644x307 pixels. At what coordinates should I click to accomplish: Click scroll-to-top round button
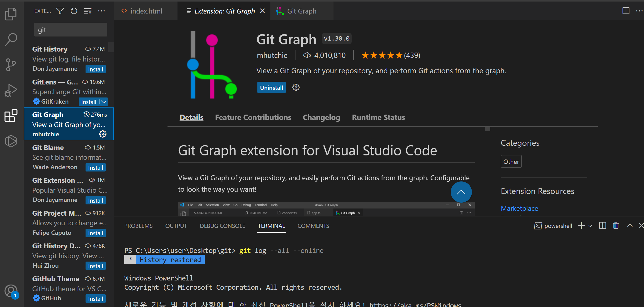point(461,192)
